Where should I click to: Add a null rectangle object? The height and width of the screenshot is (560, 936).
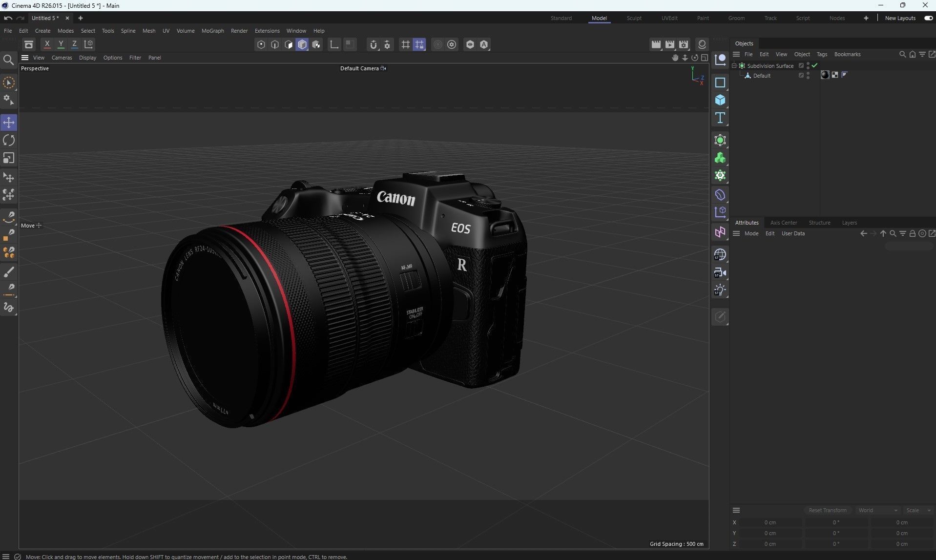(x=720, y=83)
